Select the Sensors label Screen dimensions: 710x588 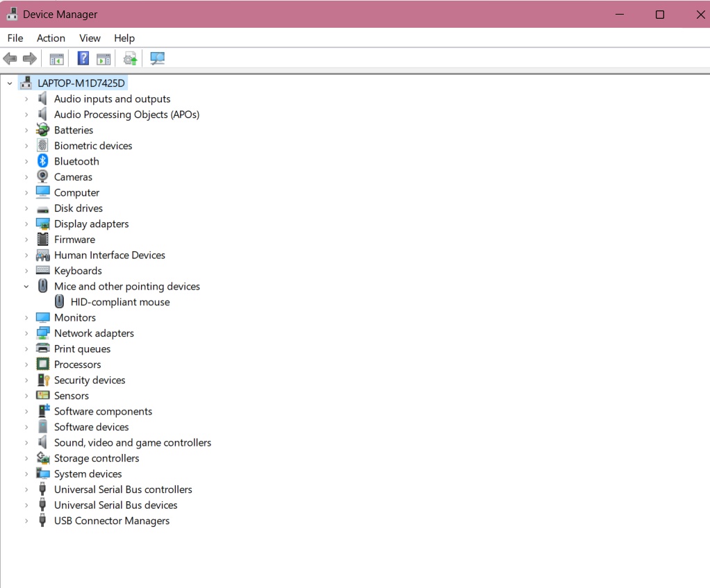pos(72,396)
